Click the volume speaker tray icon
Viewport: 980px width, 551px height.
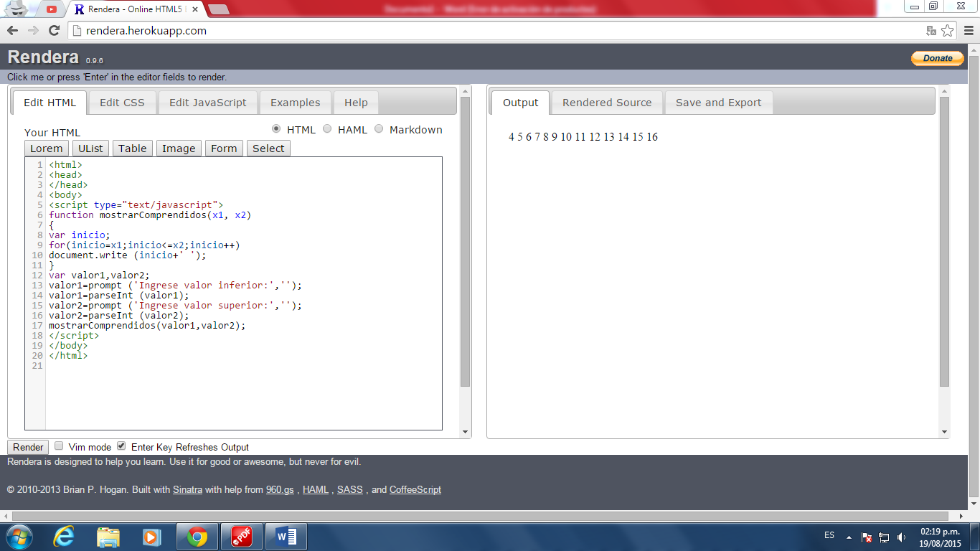click(x=901, y=537)
